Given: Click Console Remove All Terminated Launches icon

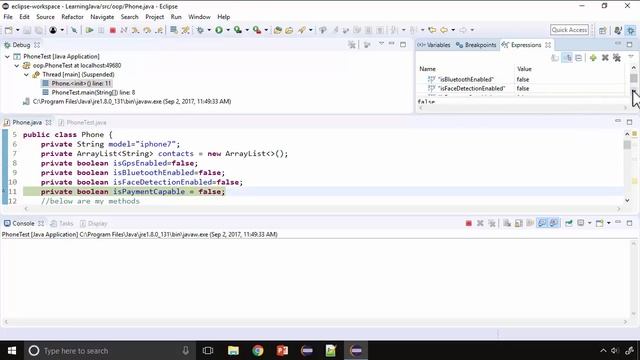Looking at the screenshot, I should coord(492,223).
